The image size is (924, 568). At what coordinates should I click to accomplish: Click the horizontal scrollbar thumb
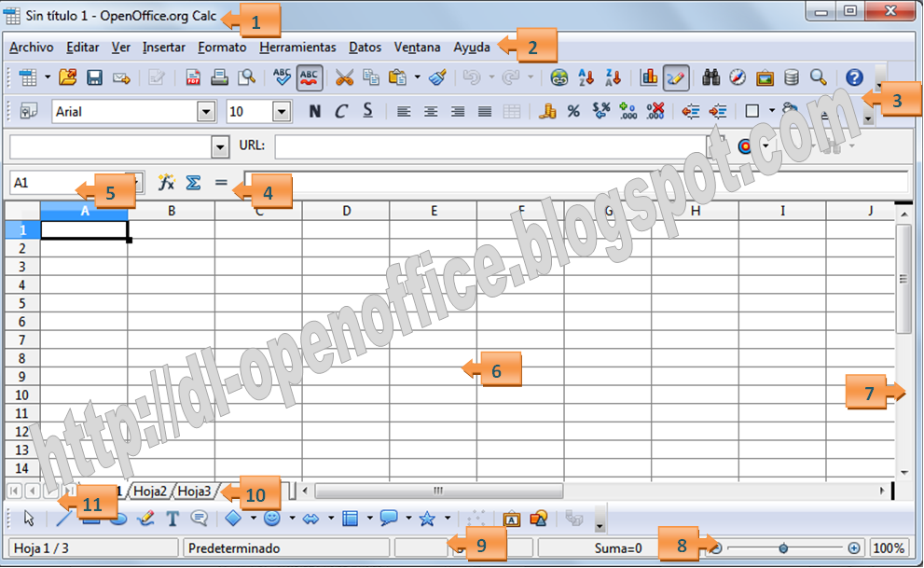tap(438, 491)
